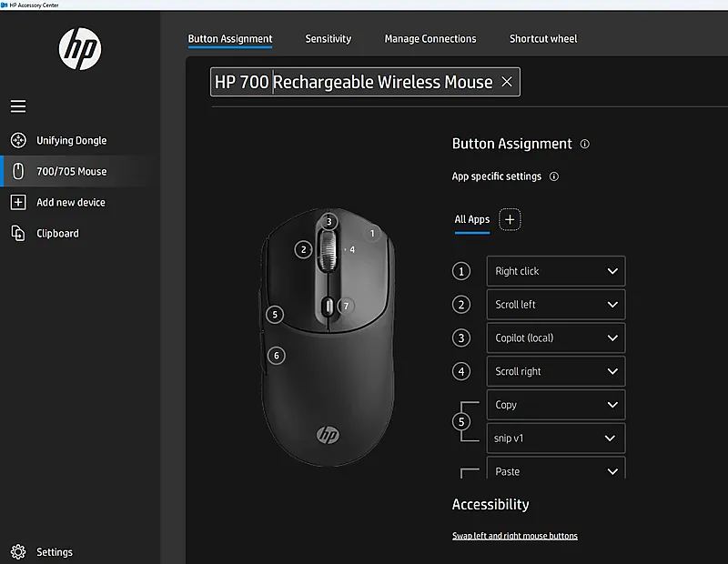Viewport: 728px width, 564px height.
Task: Expand the snip v1 dropdown
Action: click(556, 438)
